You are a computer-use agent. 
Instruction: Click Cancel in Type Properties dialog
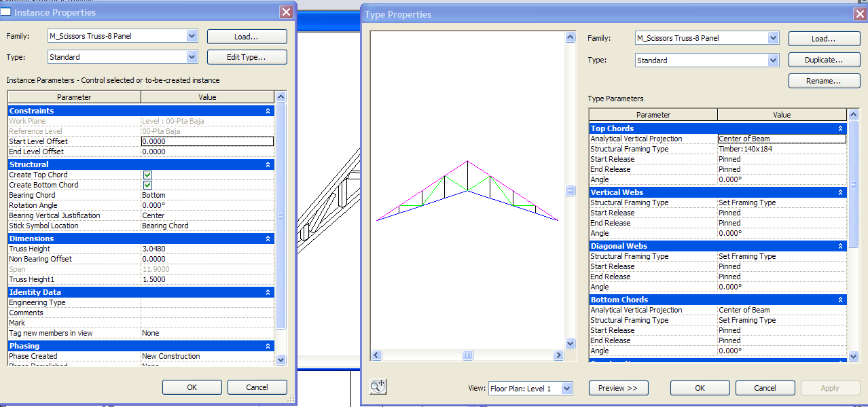coord(765,388)
